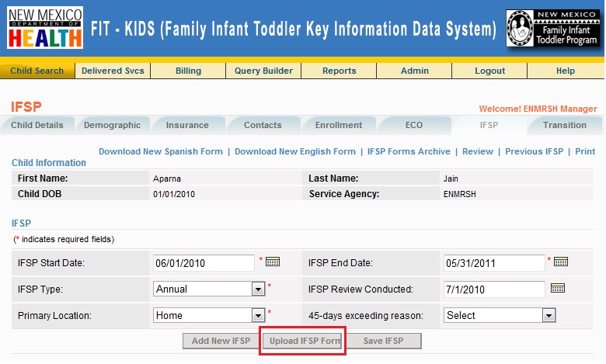Expand the 45-days exceeding reason dropdown
606x364 pixels.
[x=549, y=315]
